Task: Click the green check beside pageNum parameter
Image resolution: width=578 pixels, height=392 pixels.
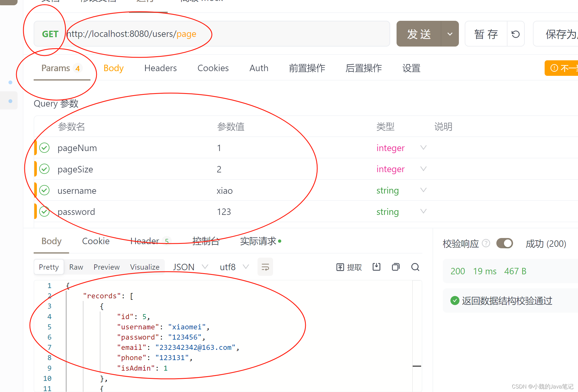Action: pyautogui.click(x=44, y=148)
